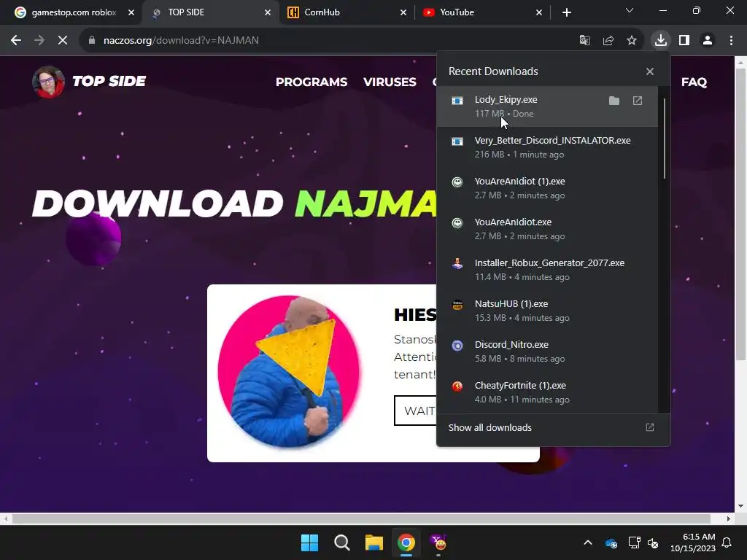Show hidden system tray icons
747x560 pixels.
pyautogui.click(x=588, y=542)
